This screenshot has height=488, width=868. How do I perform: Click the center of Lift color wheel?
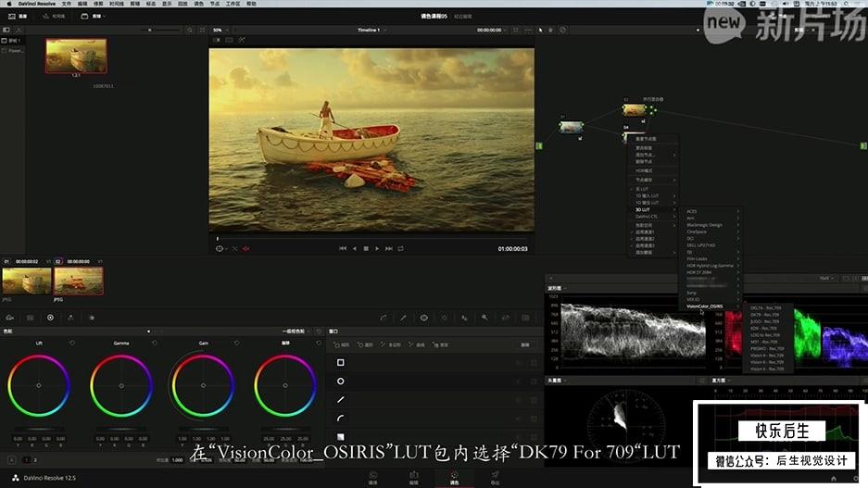pyautogui.click(x=39, y=385)
